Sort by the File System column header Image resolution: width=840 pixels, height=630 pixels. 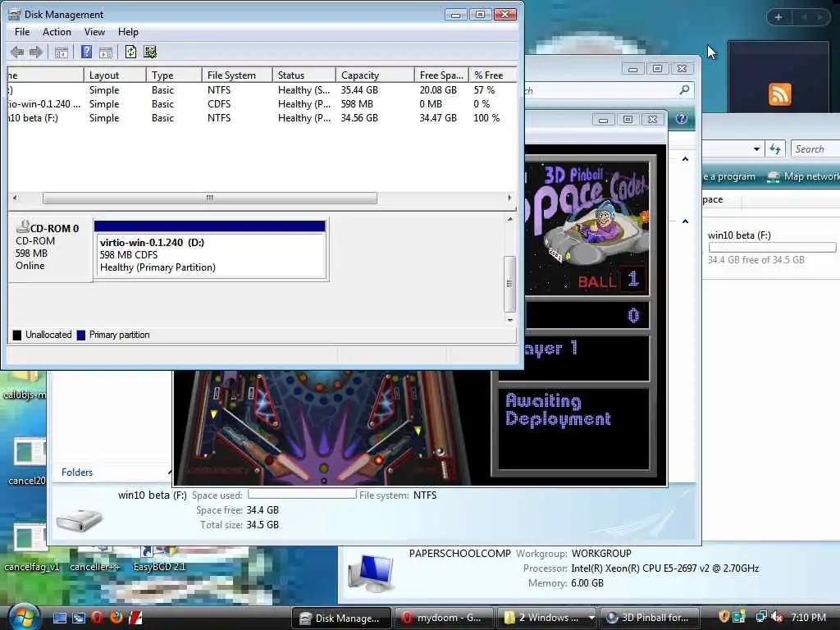237,75
